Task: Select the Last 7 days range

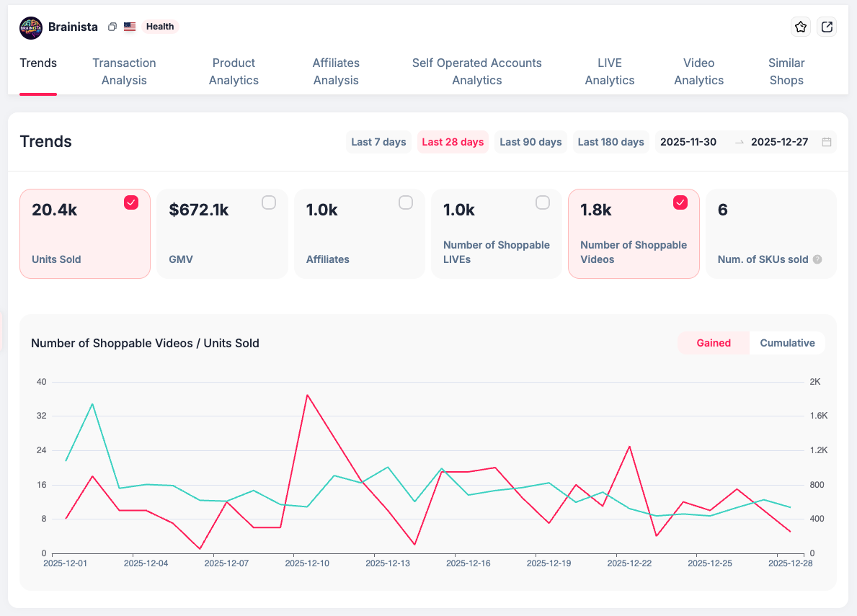Action: (x=378, y=142)
